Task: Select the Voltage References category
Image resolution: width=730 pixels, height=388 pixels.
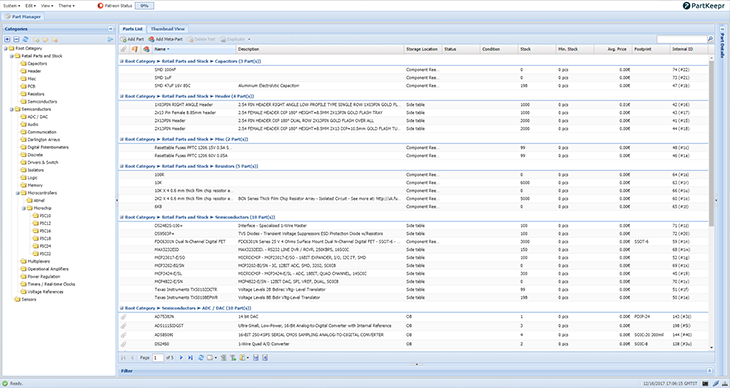Action: [45, 292]
